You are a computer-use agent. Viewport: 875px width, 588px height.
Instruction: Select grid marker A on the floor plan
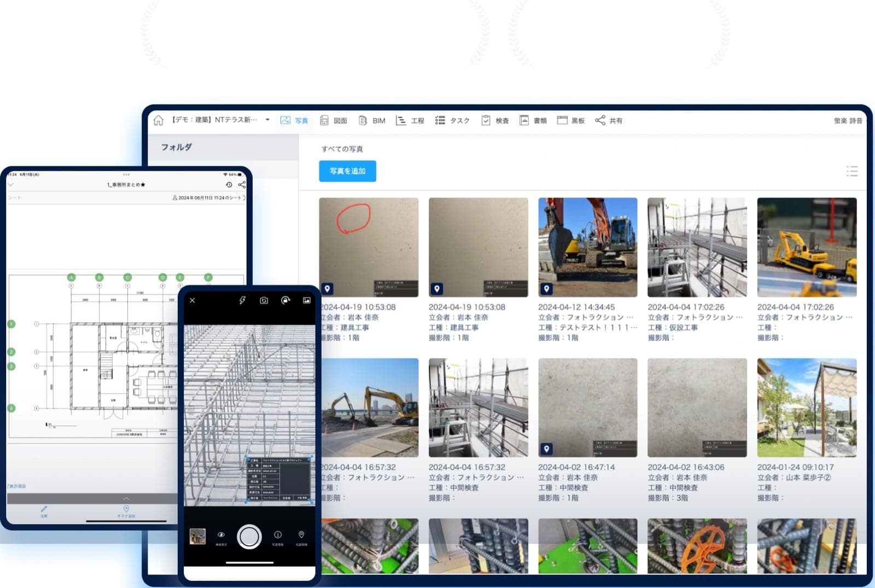[x=71, y=277]
